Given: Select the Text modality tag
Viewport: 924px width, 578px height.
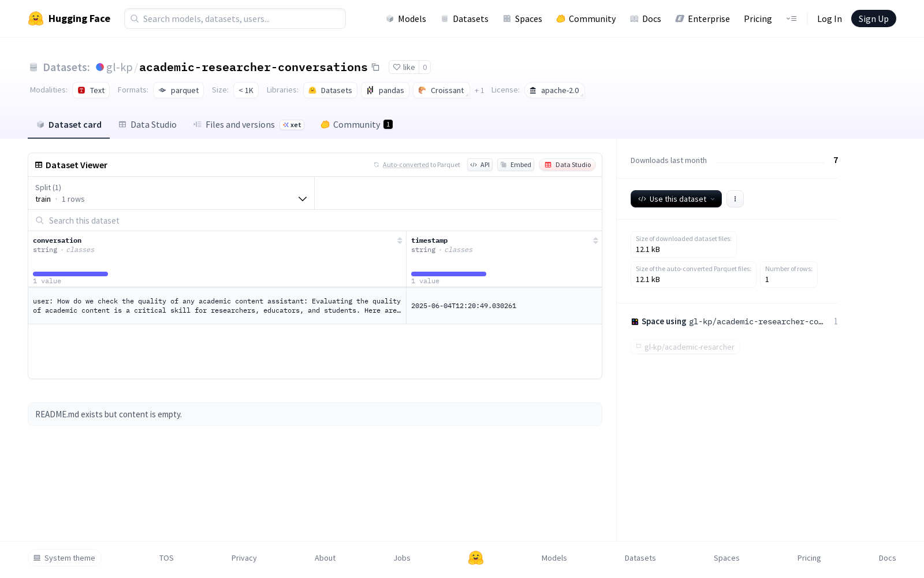Looking at the screenshot, I should (91, 90).
